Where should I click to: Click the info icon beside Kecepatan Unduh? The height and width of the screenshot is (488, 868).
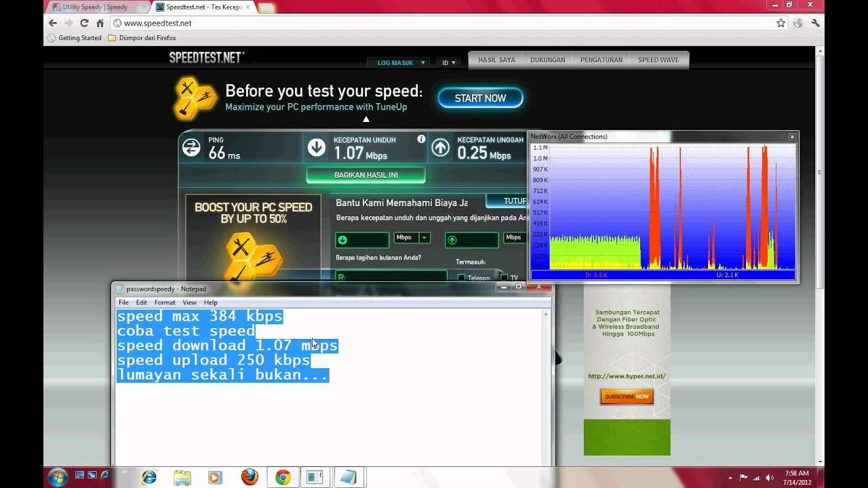click(421, 139)
